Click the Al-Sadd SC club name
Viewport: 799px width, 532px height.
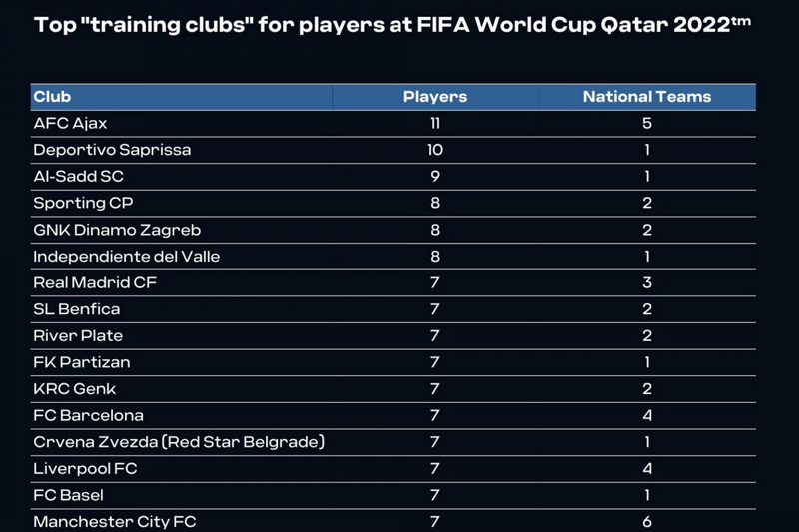coord(78,177)
